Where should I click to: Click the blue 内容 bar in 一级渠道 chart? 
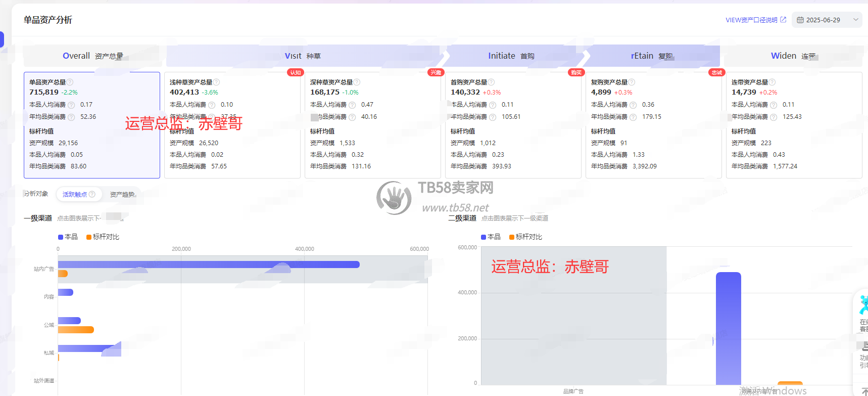[x=66, y=292]
